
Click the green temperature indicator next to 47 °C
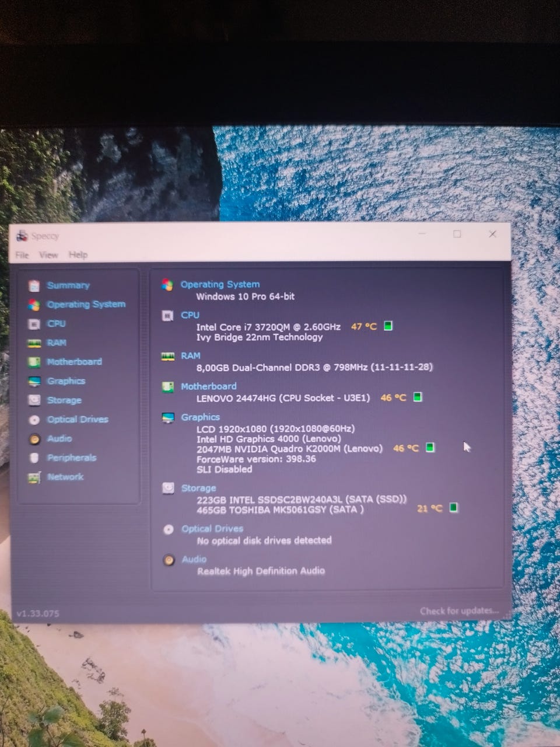click(x=388, y=326)
